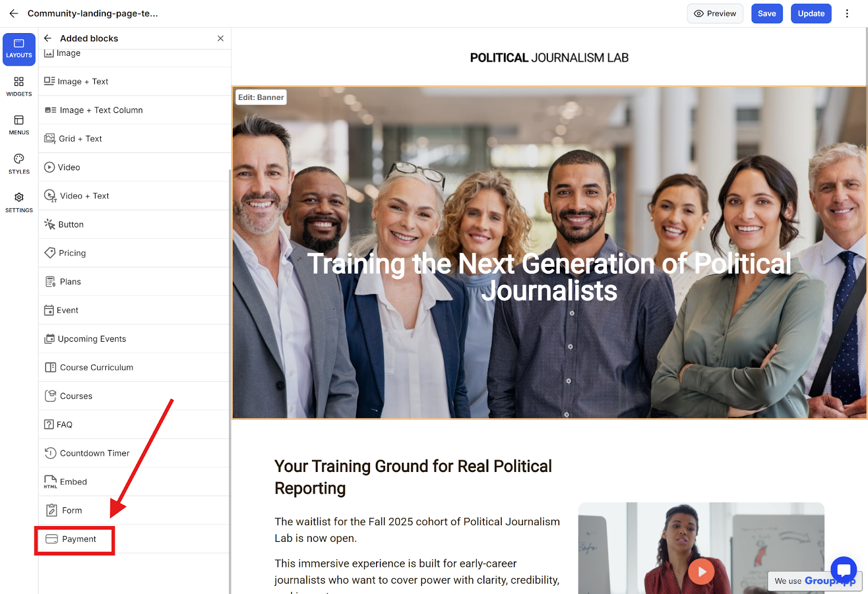The image size is (868, 594).
Task: Select the Layouts sidebar tab
Action: pyautogui.click(x=19, y=49)
